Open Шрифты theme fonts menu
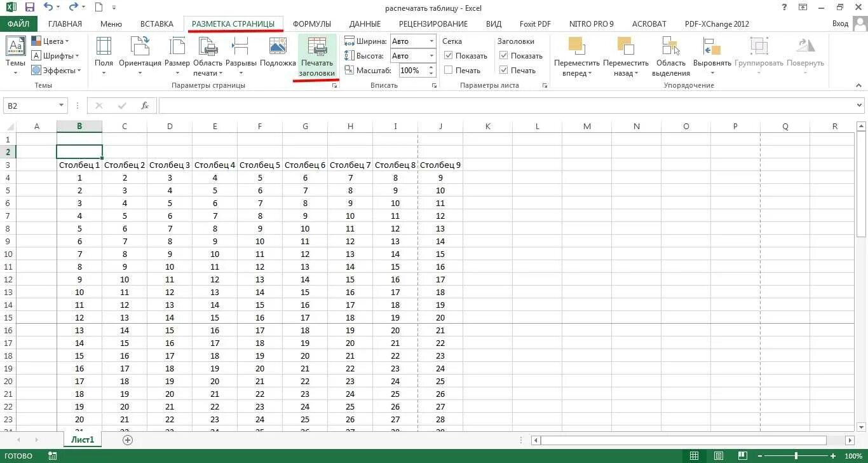This screenshot has height=463, width=868. pyautogui.click(x=55, y=56)
